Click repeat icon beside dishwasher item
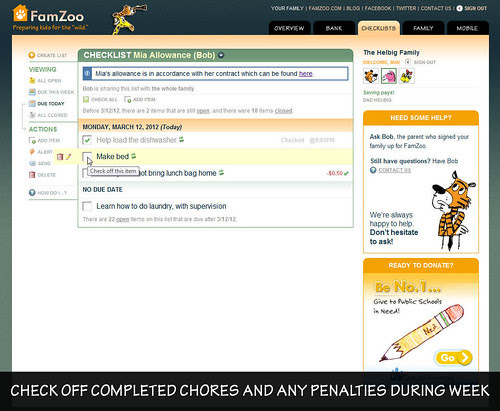Image resolution: width=500 pixels, height=411 pixels. (181, 139)
